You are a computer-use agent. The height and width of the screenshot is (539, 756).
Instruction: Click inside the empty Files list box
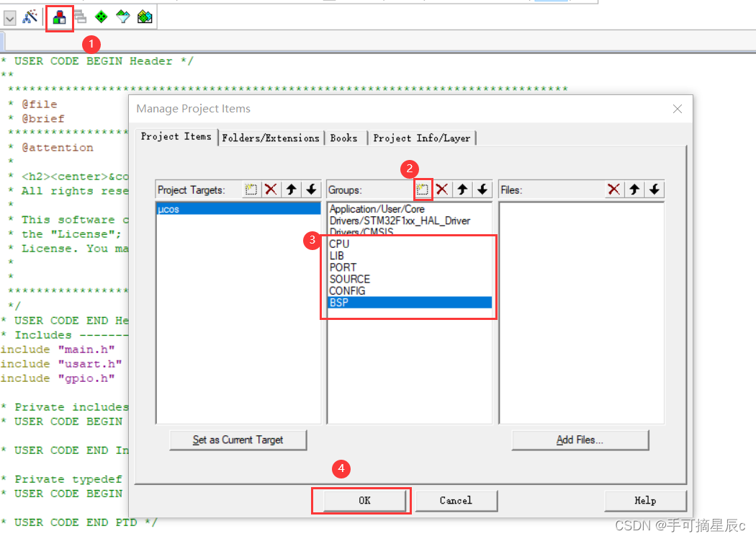582,313
